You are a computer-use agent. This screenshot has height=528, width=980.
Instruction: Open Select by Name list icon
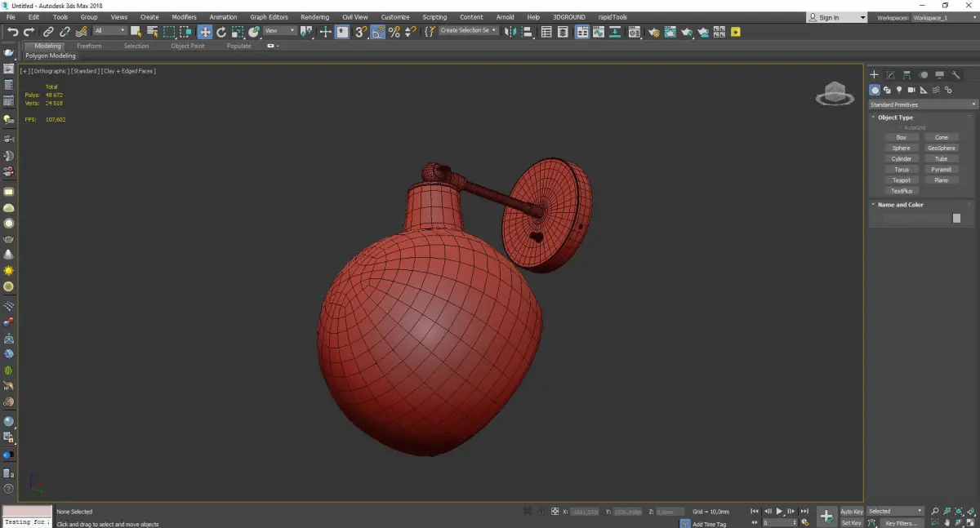153,32
